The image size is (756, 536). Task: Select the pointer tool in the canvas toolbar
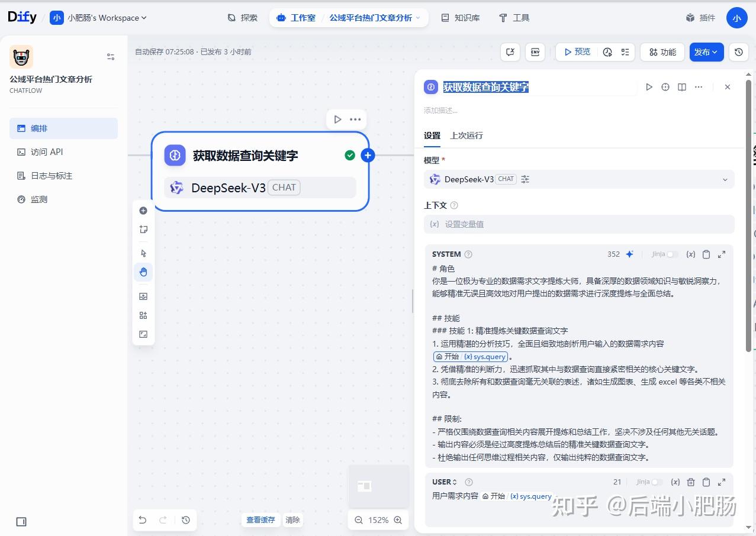coord(143,253)
